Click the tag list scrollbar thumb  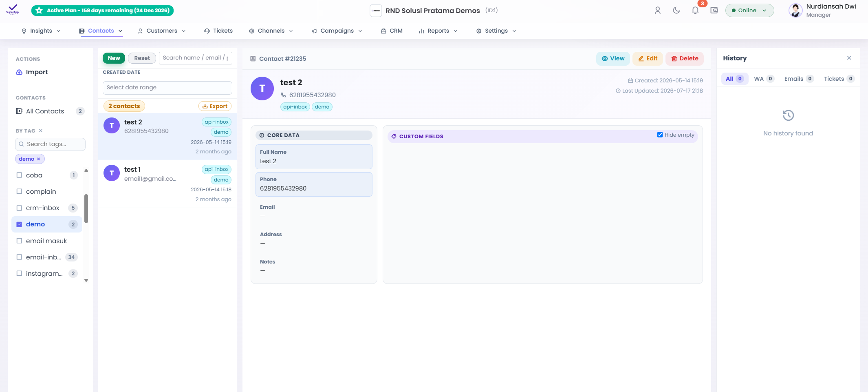coord(86,208)
